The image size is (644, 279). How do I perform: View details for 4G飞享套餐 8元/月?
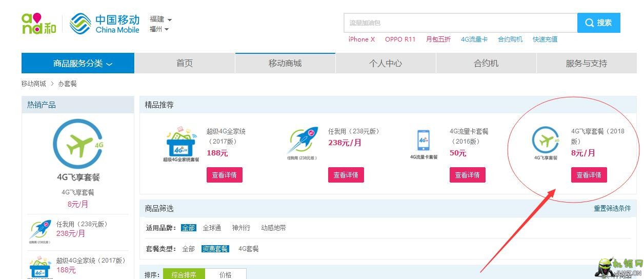pos(589,175)
